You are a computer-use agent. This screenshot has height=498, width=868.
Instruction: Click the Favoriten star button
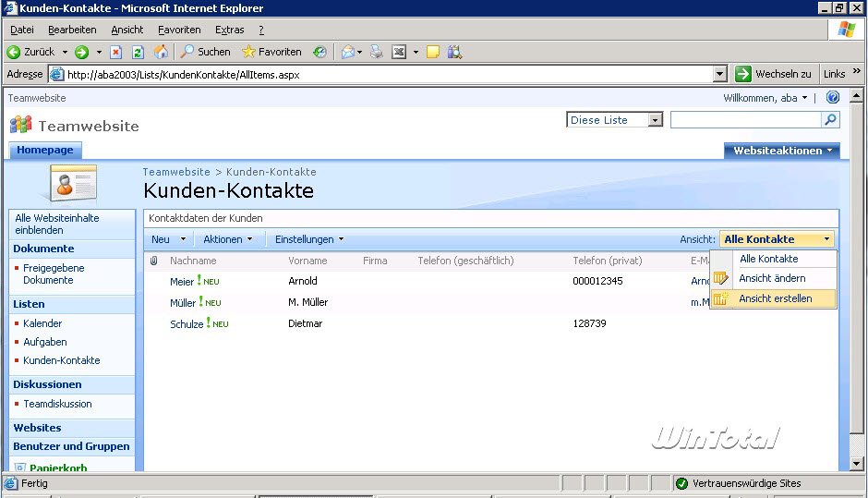coord(271,53)
